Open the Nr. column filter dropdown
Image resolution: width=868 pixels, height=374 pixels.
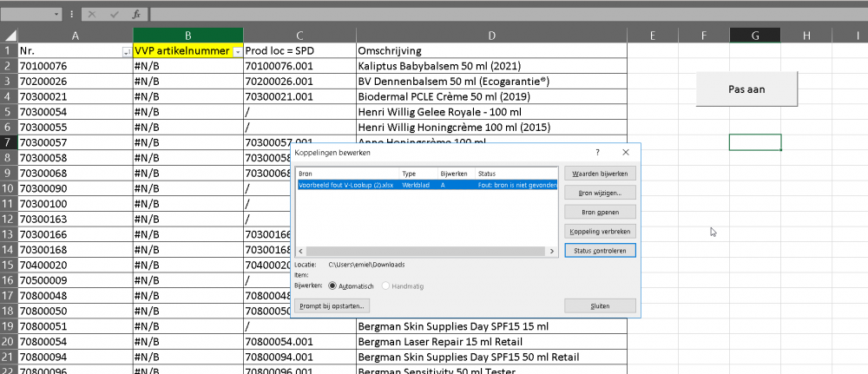point(127,52)
